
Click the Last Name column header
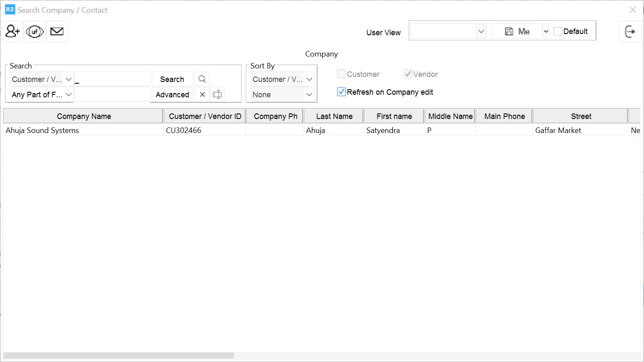[x=334, y=116]
